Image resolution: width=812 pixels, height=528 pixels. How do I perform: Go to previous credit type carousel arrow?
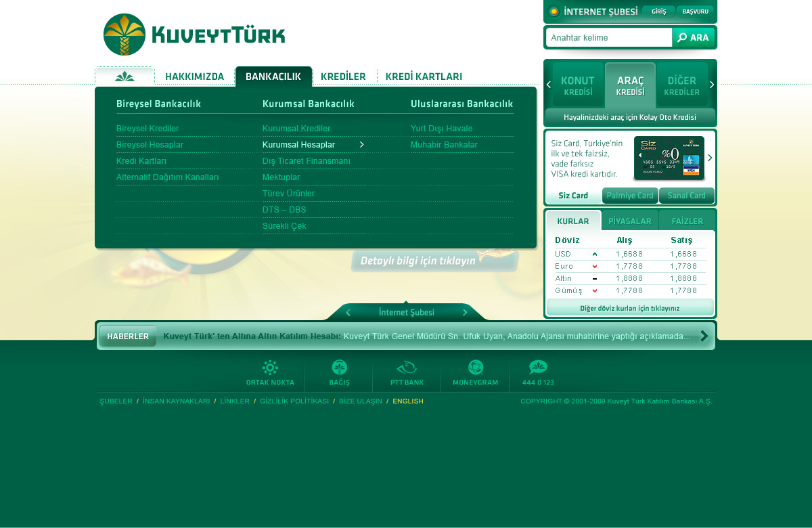pyautogui.click(x=549, y=85)
